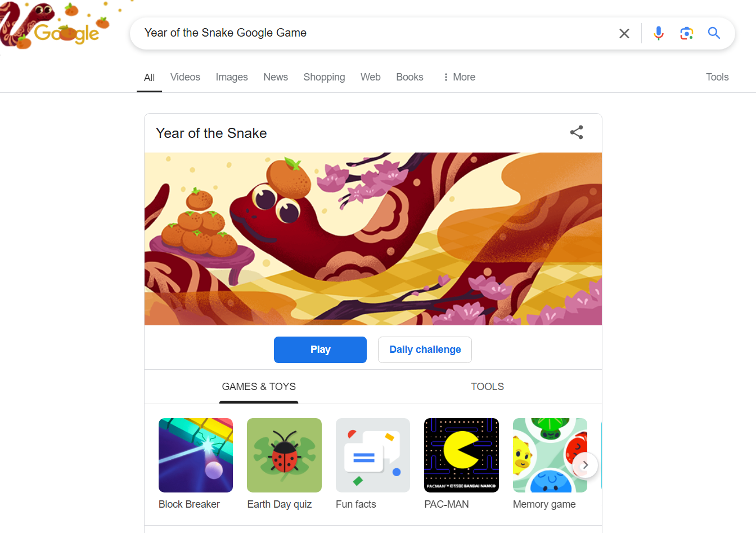Launch the Fun facts toy
Viewport: 756px width, 533px height.
373,455
